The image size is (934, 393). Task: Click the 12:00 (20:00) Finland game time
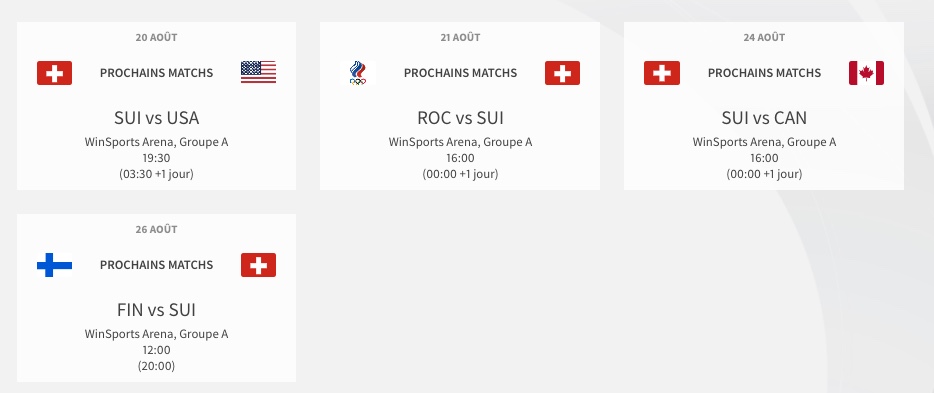tap(157, 358)
